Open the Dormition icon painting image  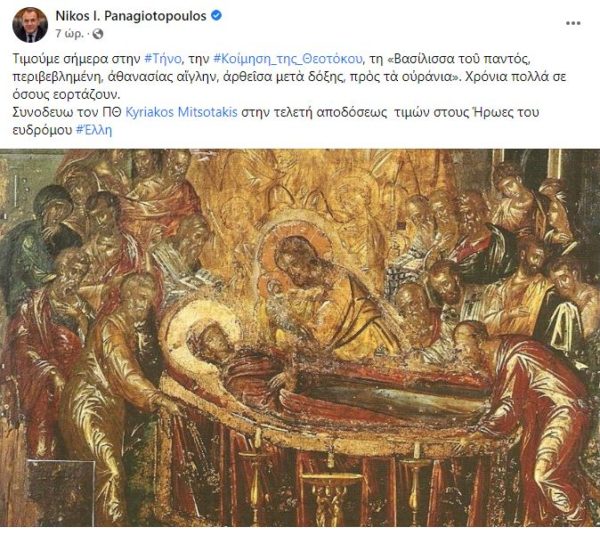pos(300,338)
